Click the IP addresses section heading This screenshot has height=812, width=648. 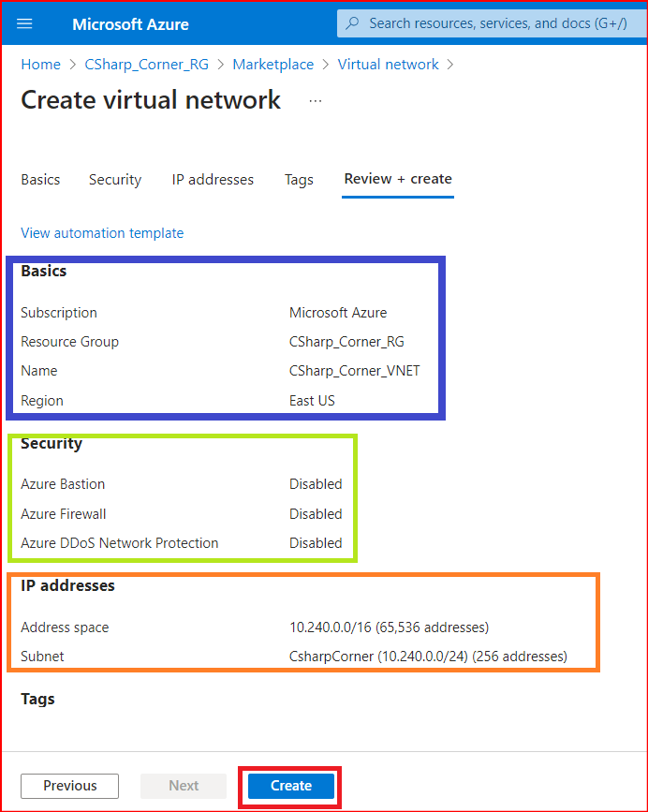[67, 585]
